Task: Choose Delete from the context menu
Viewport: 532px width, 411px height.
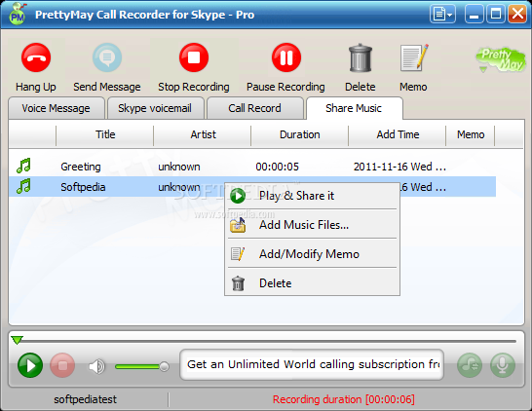Action: [x=312, y=283]
